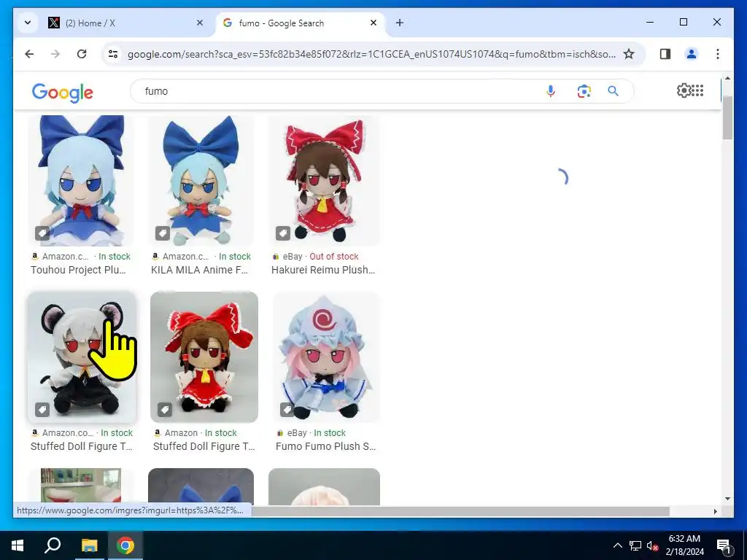Screen dimensions: 747x560
Task: Open the muted volume tray icon
Action: pos(652,545)
